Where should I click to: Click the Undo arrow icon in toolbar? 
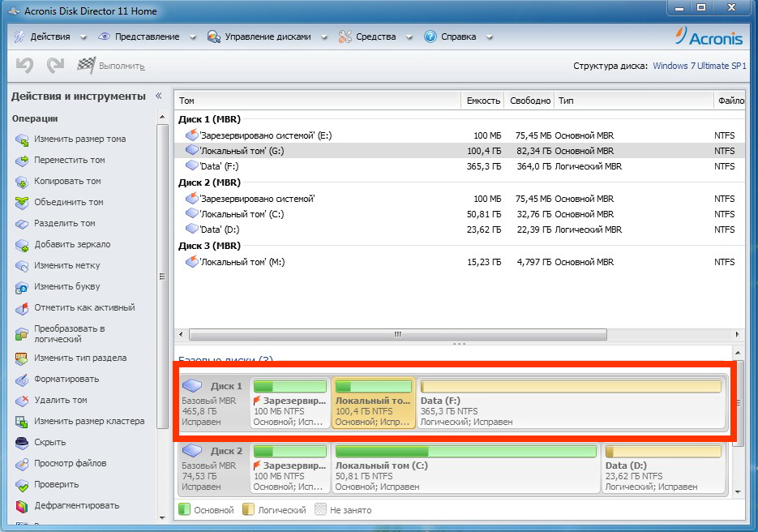click(24, 66)
